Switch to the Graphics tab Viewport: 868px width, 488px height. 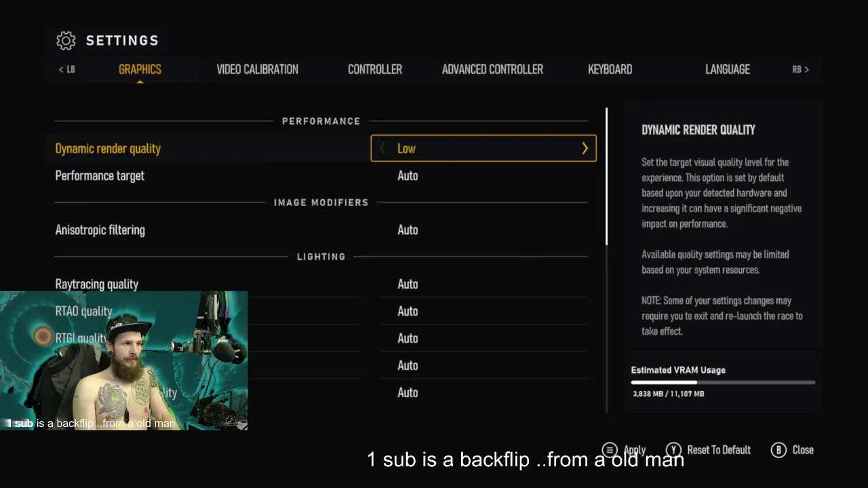(140, 69)
